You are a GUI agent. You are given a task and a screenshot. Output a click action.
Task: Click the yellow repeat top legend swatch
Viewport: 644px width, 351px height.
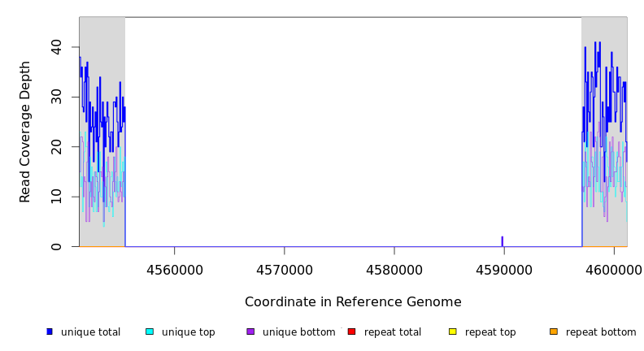pyautogui.click(x=453, y=331)
